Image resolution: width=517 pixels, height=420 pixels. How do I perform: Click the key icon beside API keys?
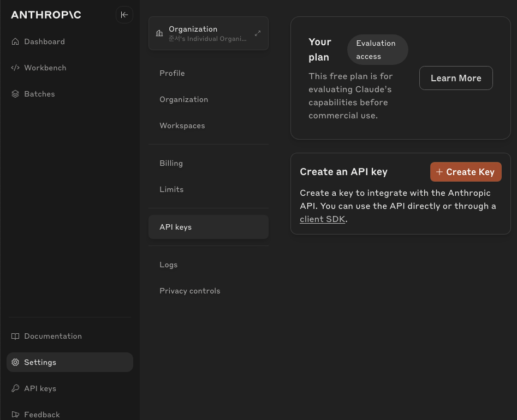pos(15,388)
